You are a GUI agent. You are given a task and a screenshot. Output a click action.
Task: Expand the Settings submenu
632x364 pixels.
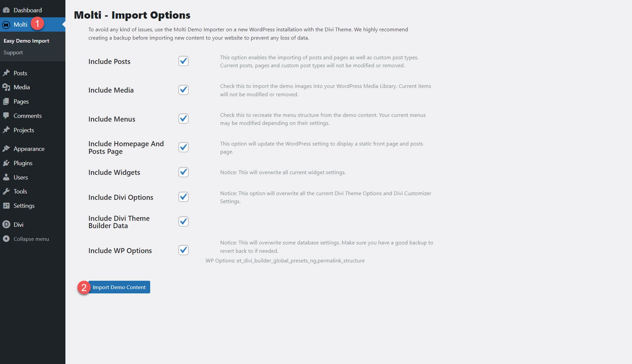[24, 205]
